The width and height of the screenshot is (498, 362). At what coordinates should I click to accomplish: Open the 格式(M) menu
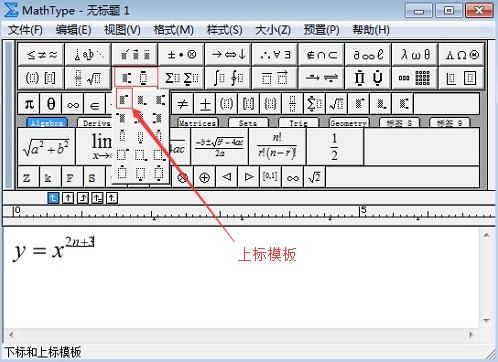173,30
